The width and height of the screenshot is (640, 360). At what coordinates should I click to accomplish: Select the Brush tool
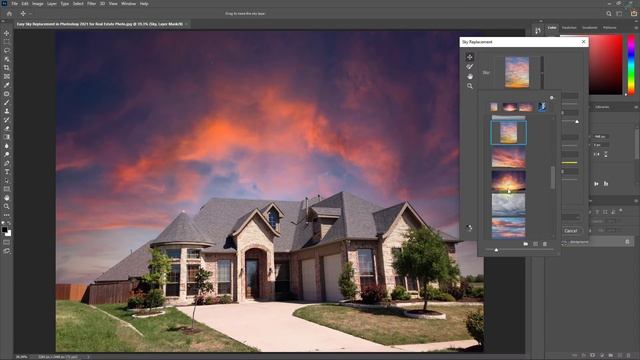pos(7,102)
